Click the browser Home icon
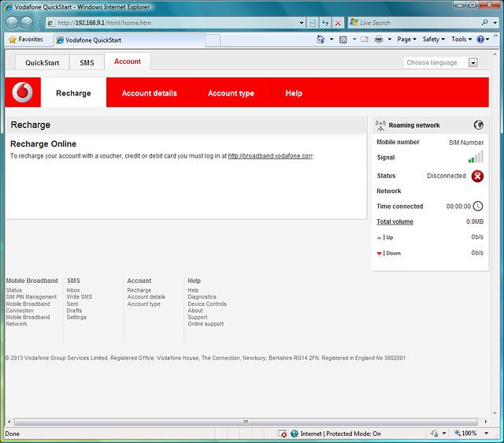This screenshot has height=443, width=504. point(321,39)
